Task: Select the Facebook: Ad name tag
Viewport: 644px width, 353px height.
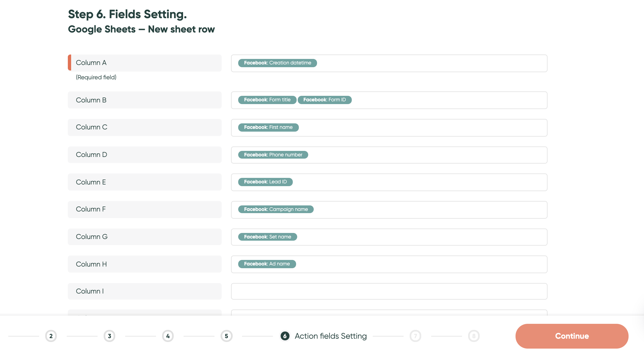Action: (267, 264)
